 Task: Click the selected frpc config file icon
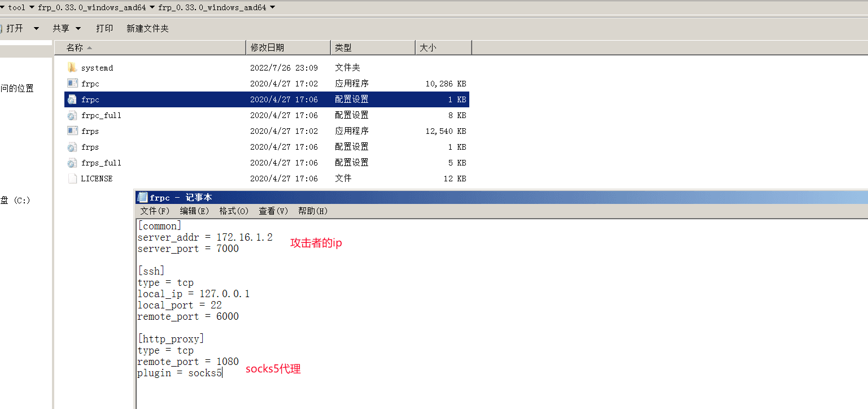tap(72, 99)
